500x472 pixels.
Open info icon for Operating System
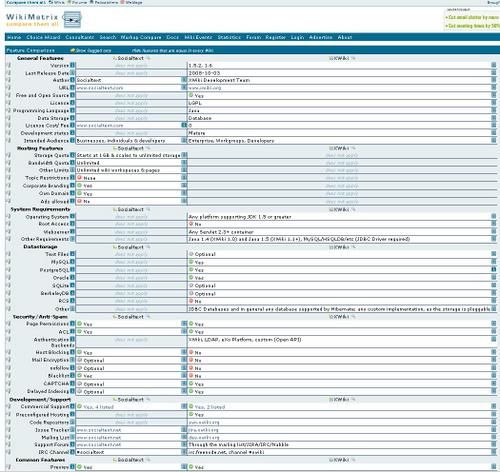tap(72, 216)
